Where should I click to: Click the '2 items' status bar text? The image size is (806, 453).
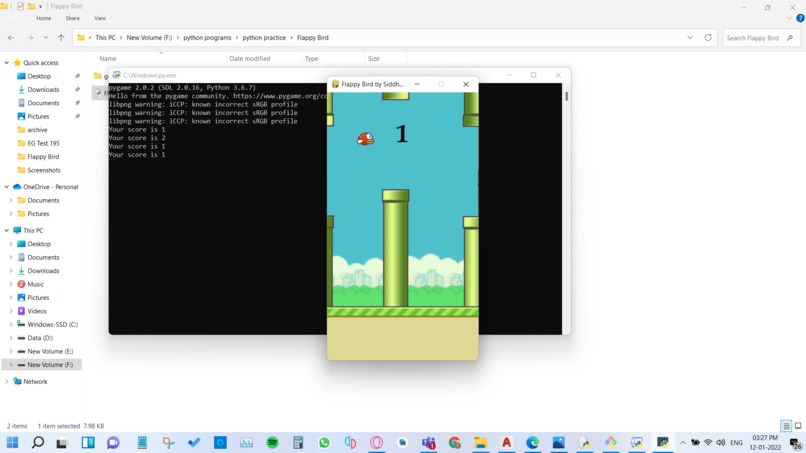pyautogui.click(x=17, y=426)
